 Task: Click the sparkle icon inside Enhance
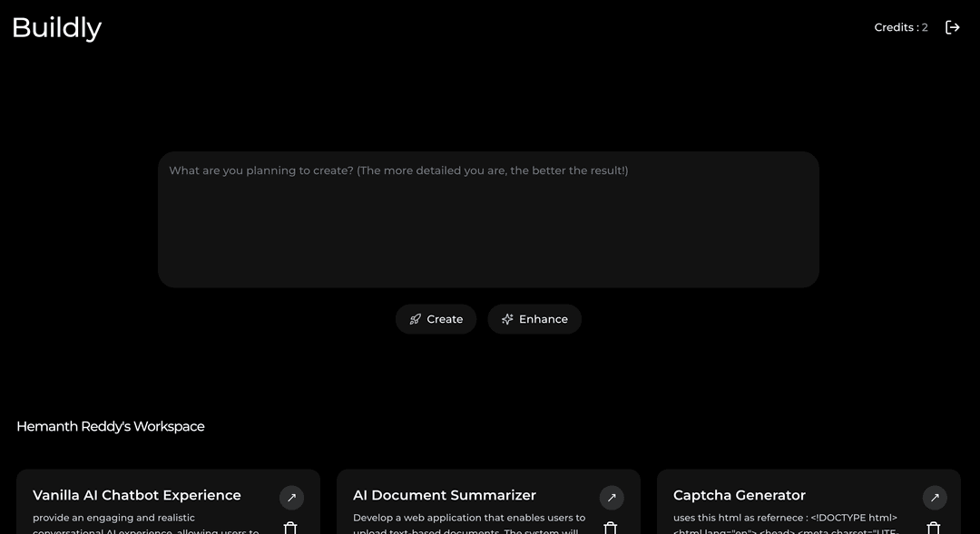click(507, 319)
